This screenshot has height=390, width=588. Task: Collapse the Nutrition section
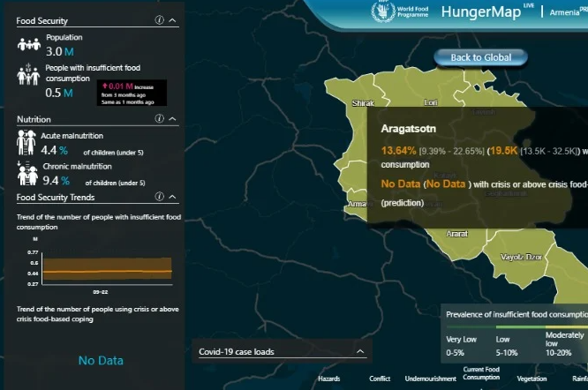tap(173, 119)
